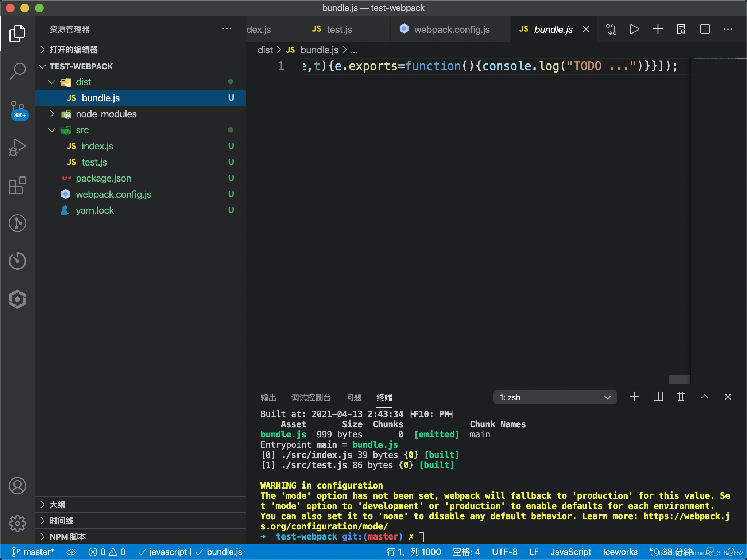Click the 行 1, 列 1000 cursor position
This screenshot has height=560, width=747.
414,552
